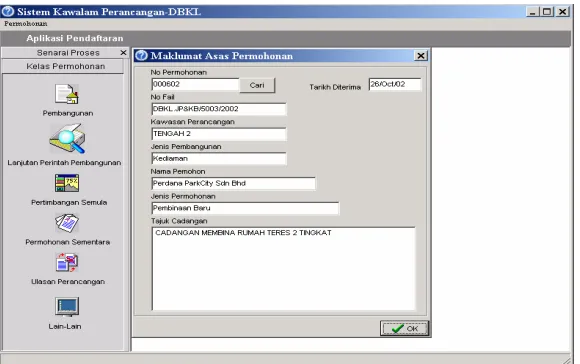Click the Permohonan Sementara label
Screen dimensions: 580x364
[68, 242]
